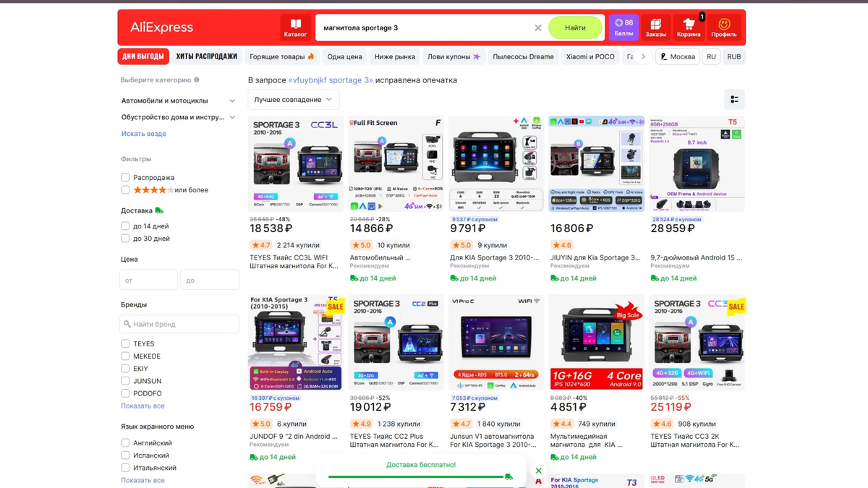
Task: Focus the search input field
Action: click(x=427, y=27)
